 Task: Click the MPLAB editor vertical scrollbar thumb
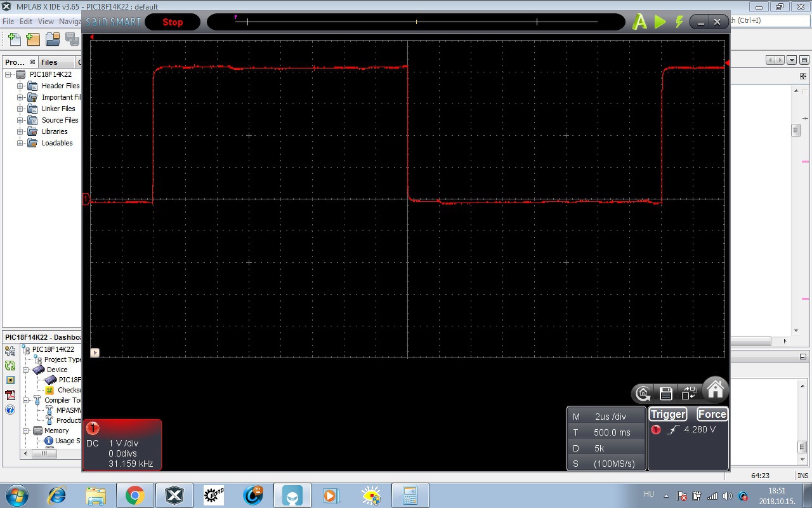pyautogui.click(x=796, y=130)
